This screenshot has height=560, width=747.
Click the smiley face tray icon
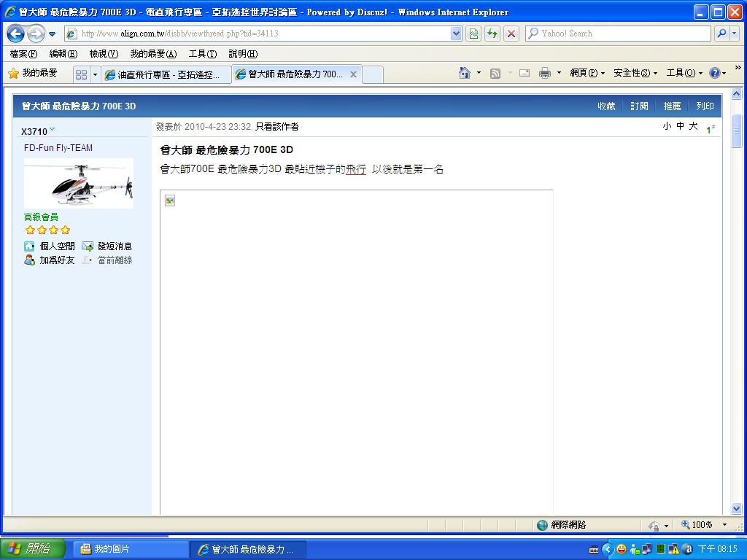pyautogui.click(x=622, y=549)
